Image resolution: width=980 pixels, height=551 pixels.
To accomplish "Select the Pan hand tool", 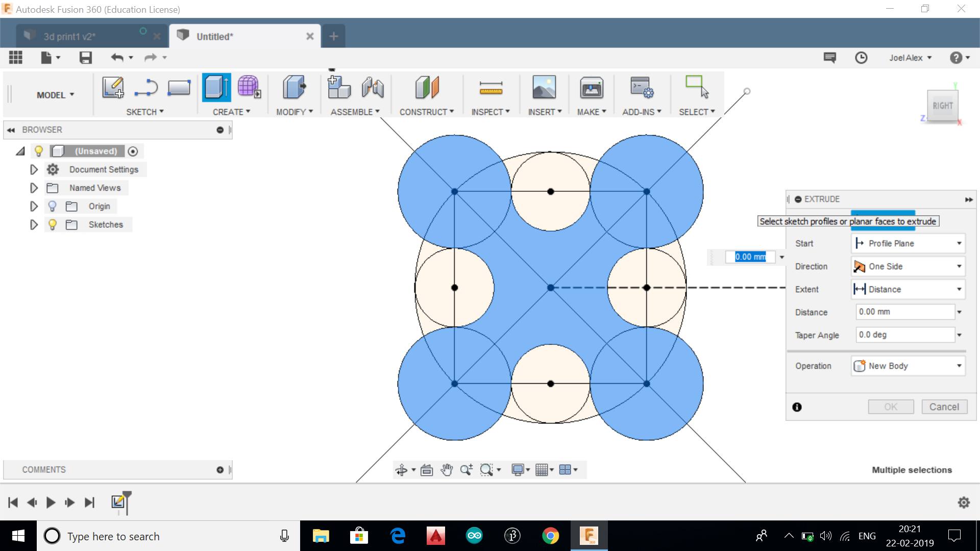I will [447, 470].
